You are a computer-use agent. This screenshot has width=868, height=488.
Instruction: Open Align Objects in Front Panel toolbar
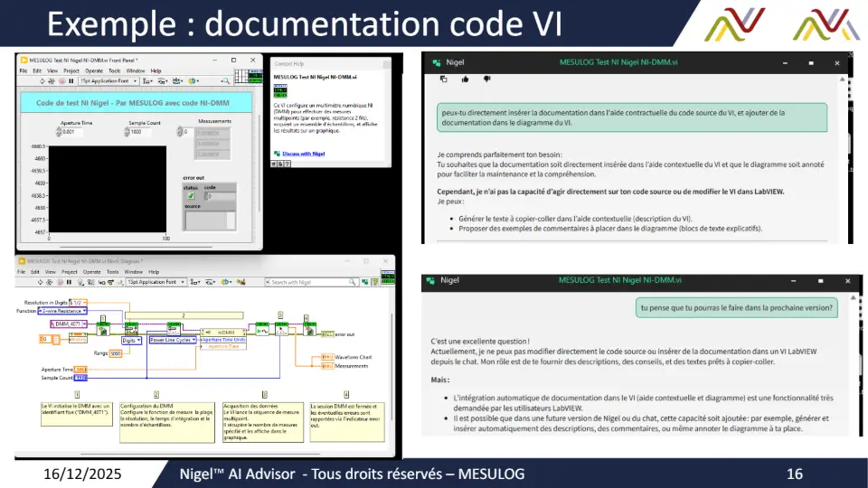coord(147,80)
